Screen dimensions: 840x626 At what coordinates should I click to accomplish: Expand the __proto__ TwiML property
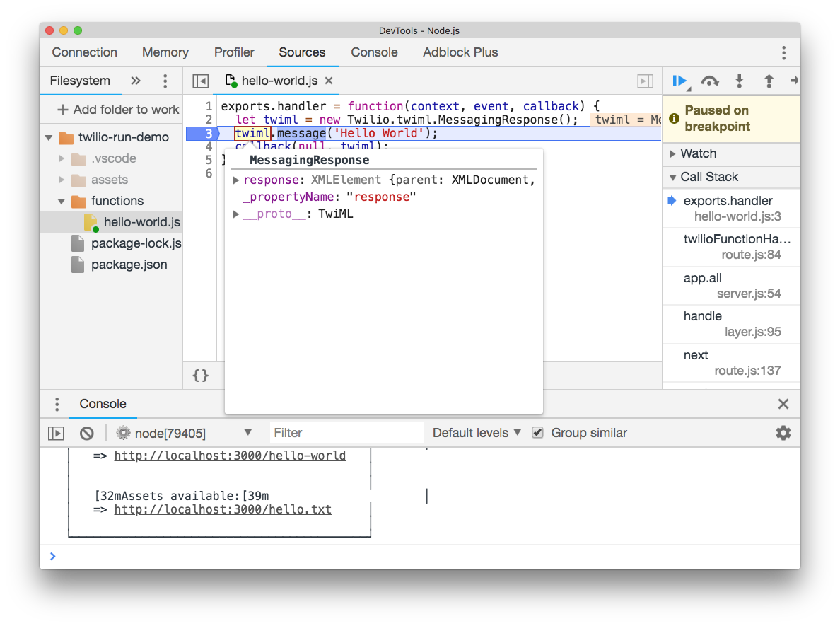click(x=235, y=214)
